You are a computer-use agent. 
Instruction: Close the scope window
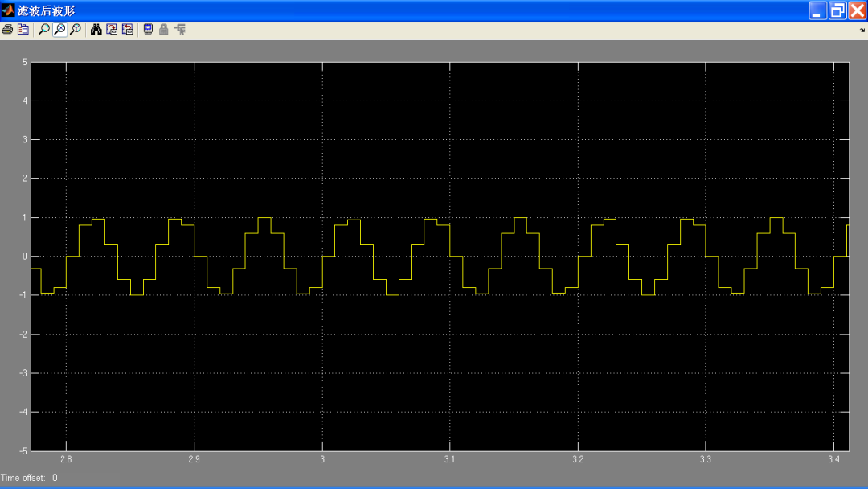[857, 10]
